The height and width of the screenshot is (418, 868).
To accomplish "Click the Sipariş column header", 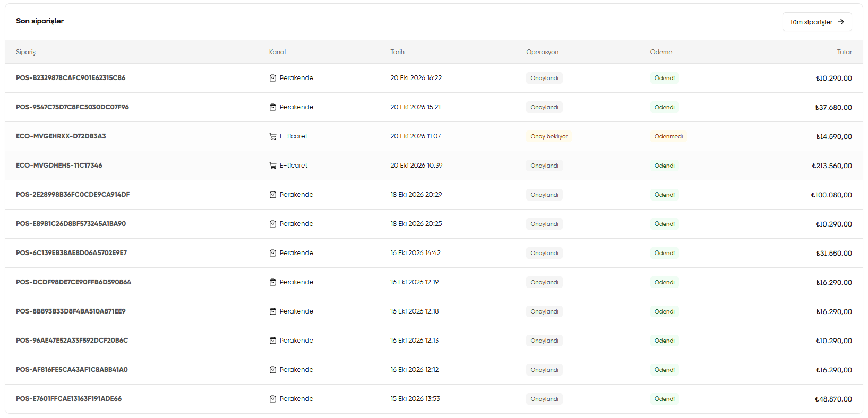I will (25, 52).
